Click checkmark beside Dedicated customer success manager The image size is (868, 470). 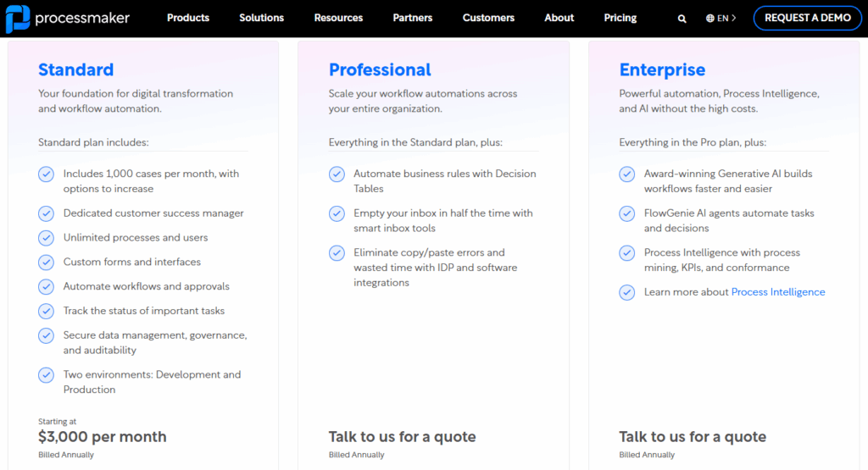tap(46, 213)
